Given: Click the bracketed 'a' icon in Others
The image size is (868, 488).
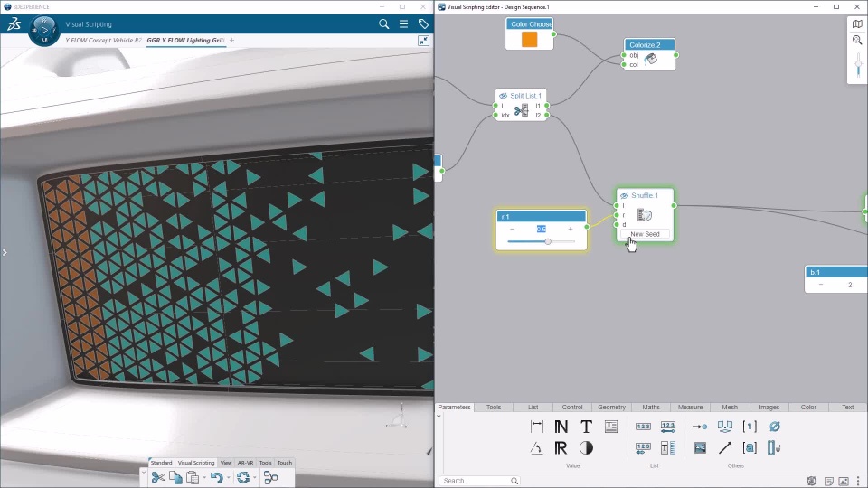Looking at the screenshot, I should [x=750, y=447].
